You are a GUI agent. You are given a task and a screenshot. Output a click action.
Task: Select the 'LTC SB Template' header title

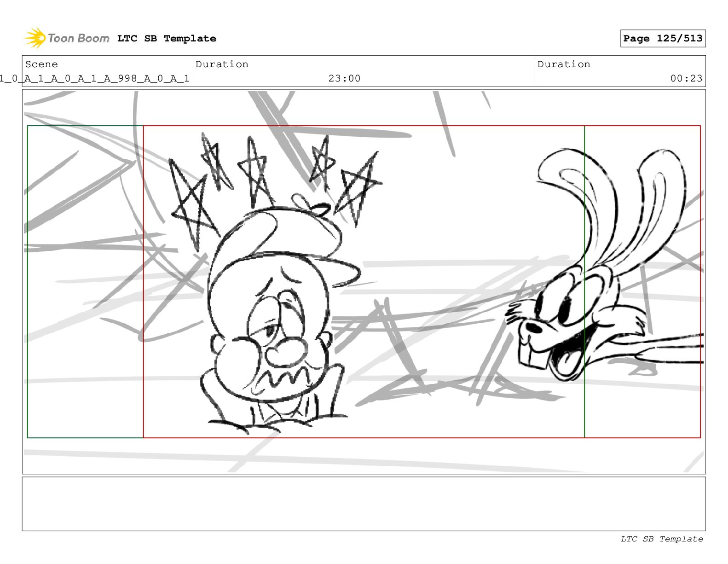coord(167,39)
